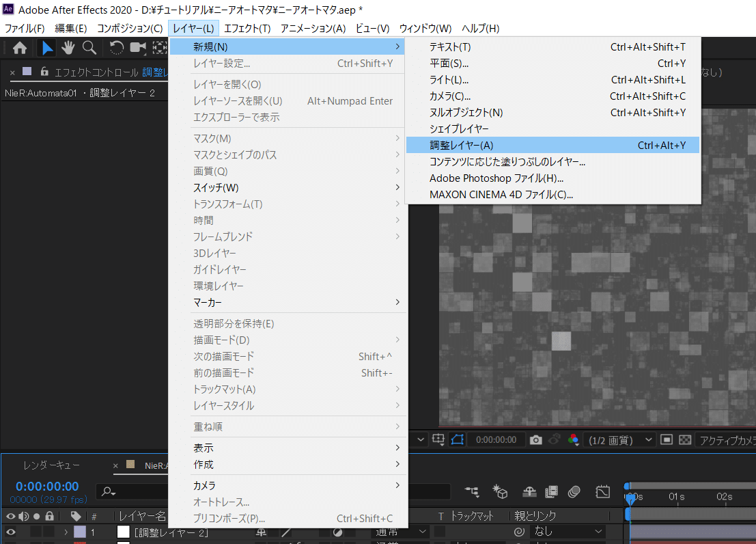The image size is (756, 544).
Task: Choose Adobe Photoshop ファイル(H)... entry
Action: (x=552, y=178)
